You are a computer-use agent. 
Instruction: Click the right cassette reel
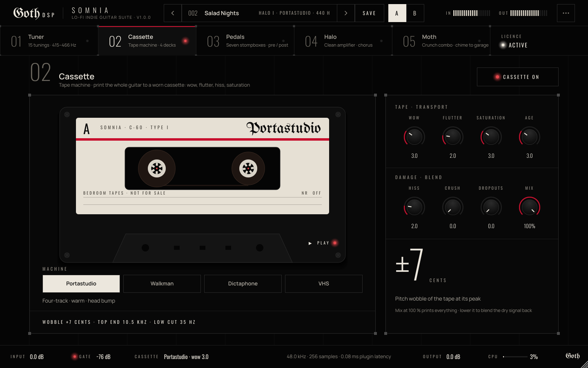(x=248, y=168)
